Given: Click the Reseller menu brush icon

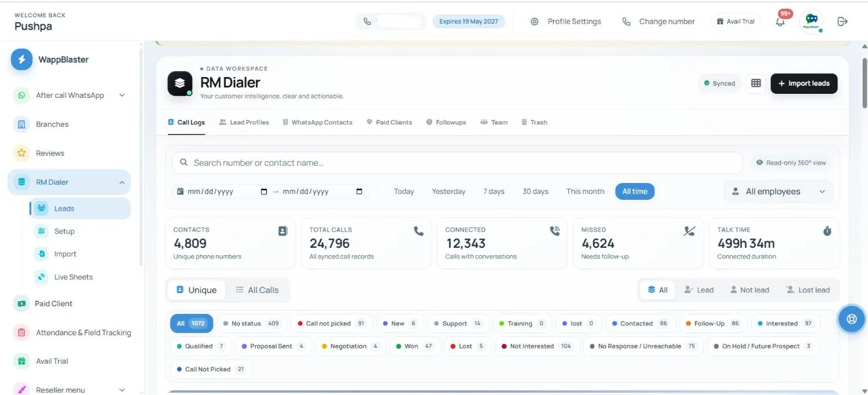Looking at the screenshot, I should click(21, 390).
